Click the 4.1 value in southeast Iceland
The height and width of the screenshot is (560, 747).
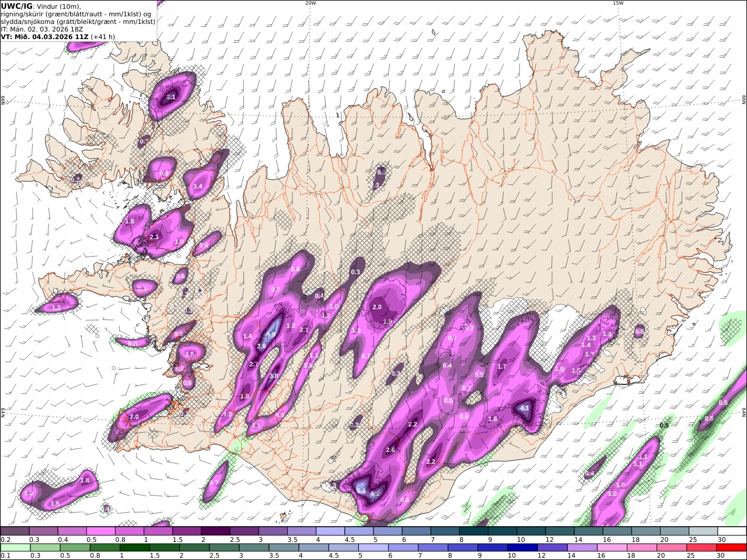tap(525, 408)
